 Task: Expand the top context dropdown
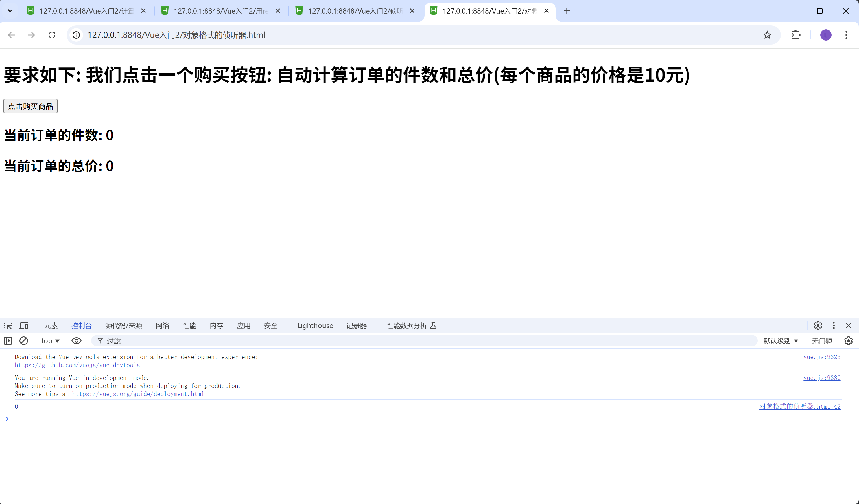50,340
